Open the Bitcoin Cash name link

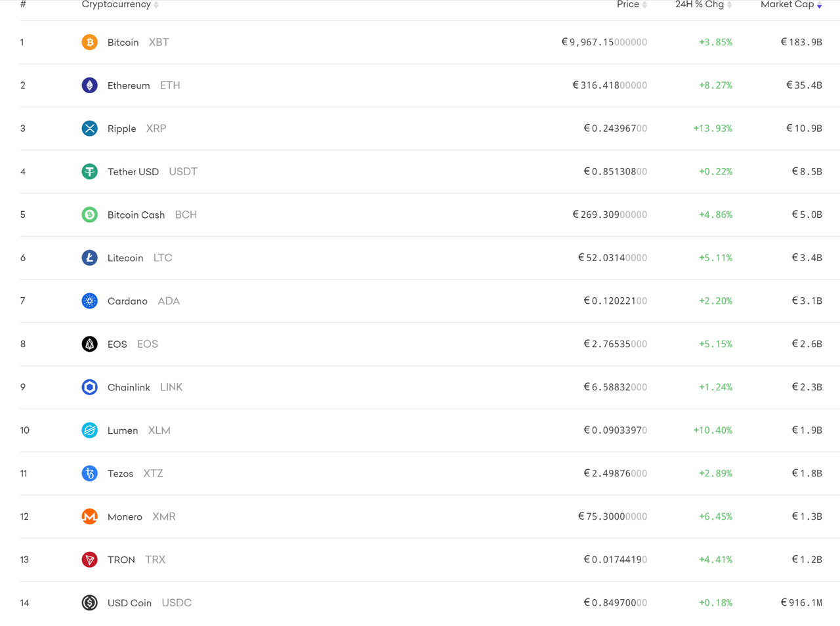click(x=136, y=215)
